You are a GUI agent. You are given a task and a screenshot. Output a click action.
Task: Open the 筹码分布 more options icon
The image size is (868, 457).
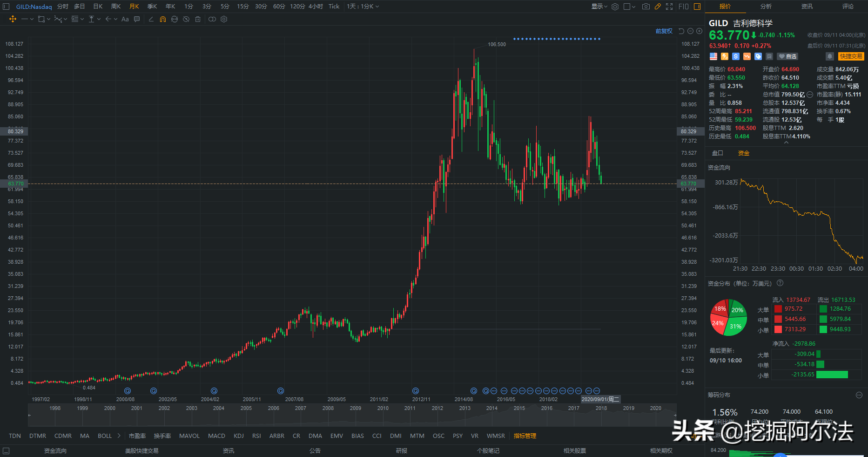point(859,395)
